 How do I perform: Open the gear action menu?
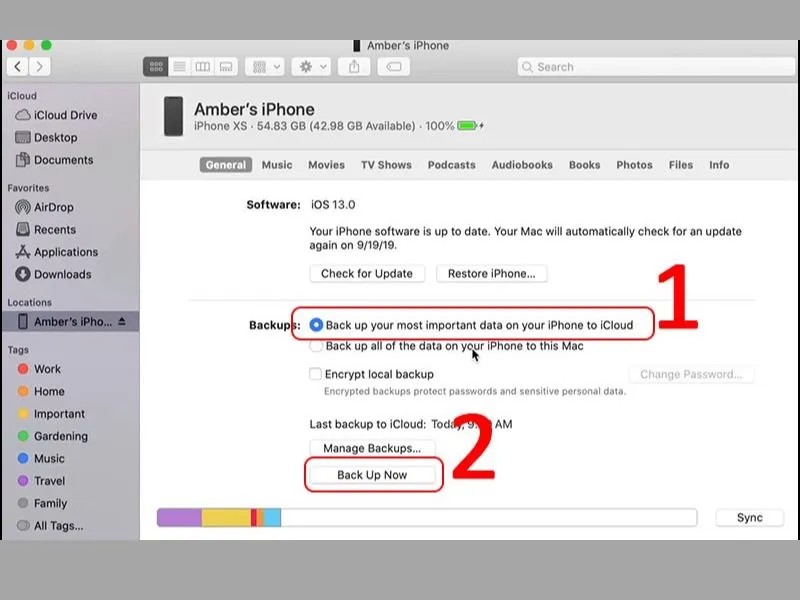311,67
